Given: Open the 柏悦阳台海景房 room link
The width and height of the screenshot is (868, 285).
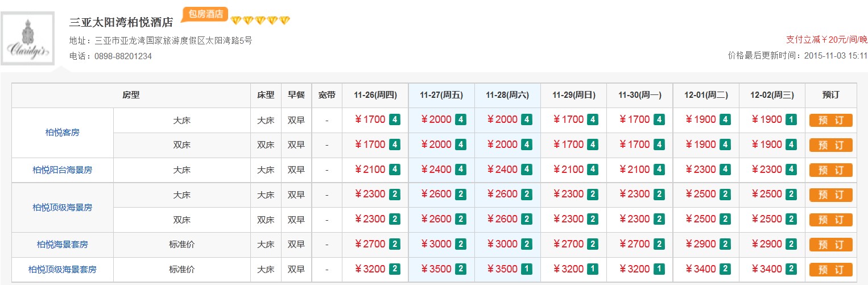Looking at the screenshot, I should [63, 170].
